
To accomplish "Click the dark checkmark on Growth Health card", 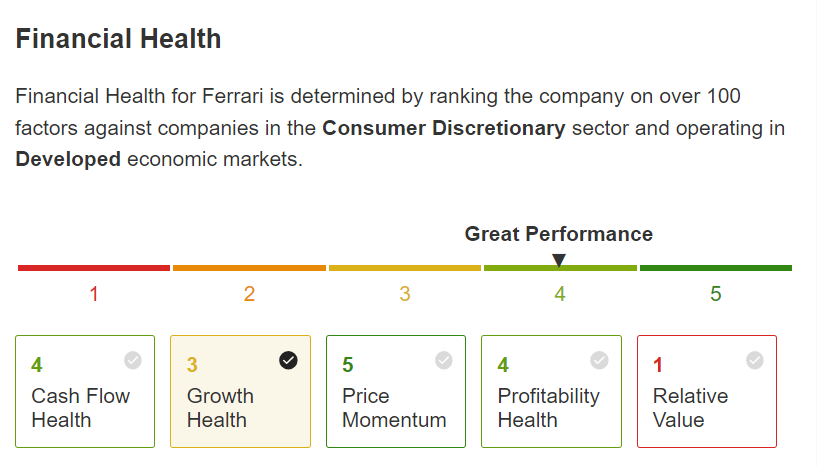I will tap(288, 360).
